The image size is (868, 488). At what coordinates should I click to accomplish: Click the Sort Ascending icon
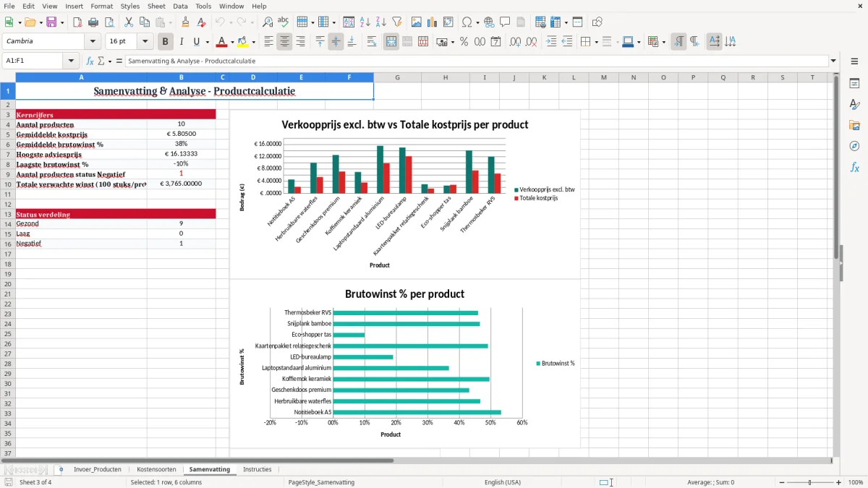pyautogui.click(x=365, y=22)
